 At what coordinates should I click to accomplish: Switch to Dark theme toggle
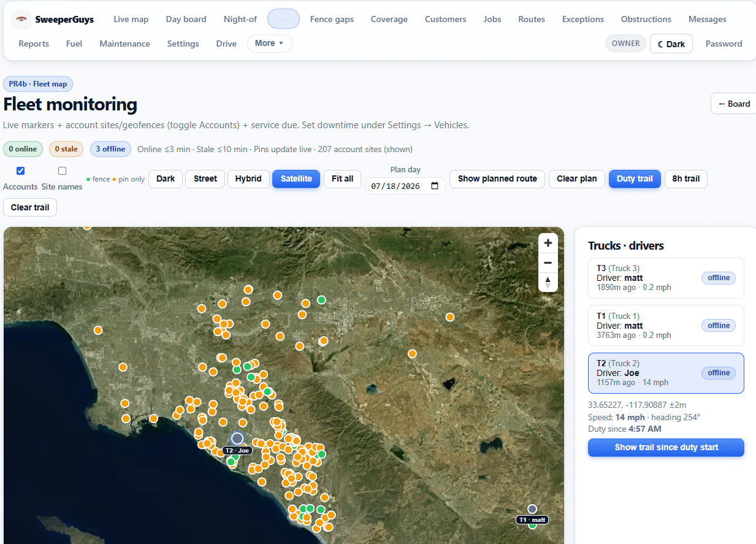click(671, 44)
